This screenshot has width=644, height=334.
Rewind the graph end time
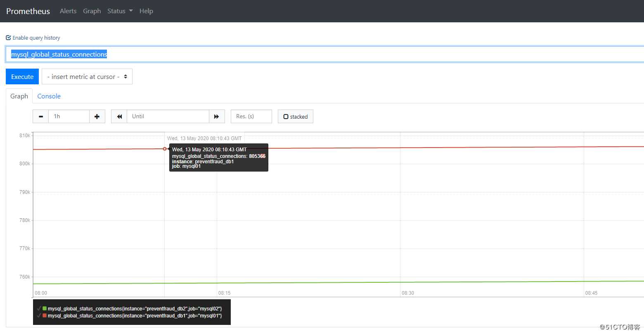click(x=119, y=117)
